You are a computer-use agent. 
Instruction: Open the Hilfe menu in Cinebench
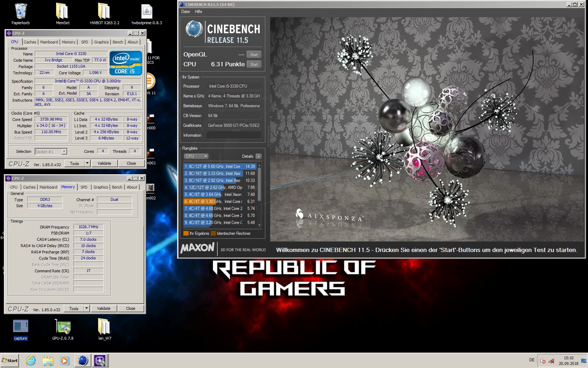click(198, 12)
